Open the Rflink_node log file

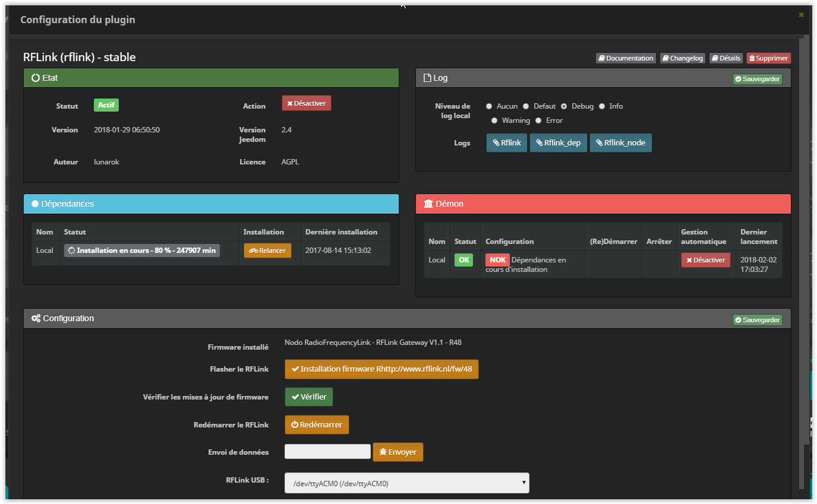(621, 143)
